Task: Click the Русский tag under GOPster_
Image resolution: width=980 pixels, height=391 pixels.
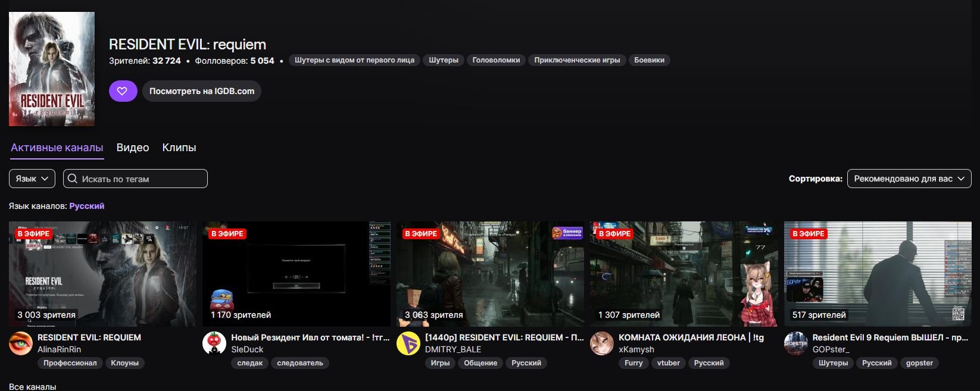Action: pyautogui.click(x=877, y=363)
